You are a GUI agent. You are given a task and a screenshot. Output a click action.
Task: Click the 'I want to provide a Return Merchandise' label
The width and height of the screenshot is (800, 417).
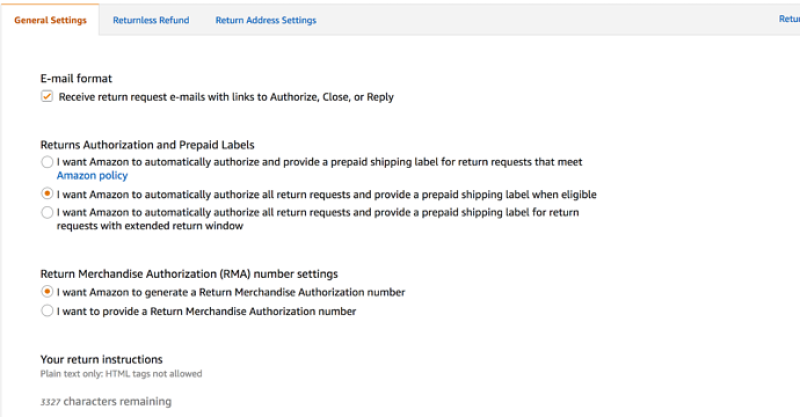206,311
